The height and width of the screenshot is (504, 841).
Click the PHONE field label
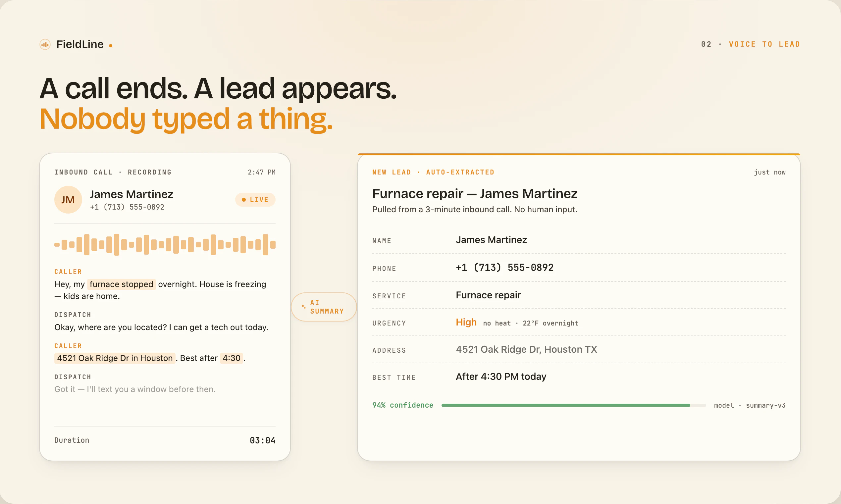point(384,269)
